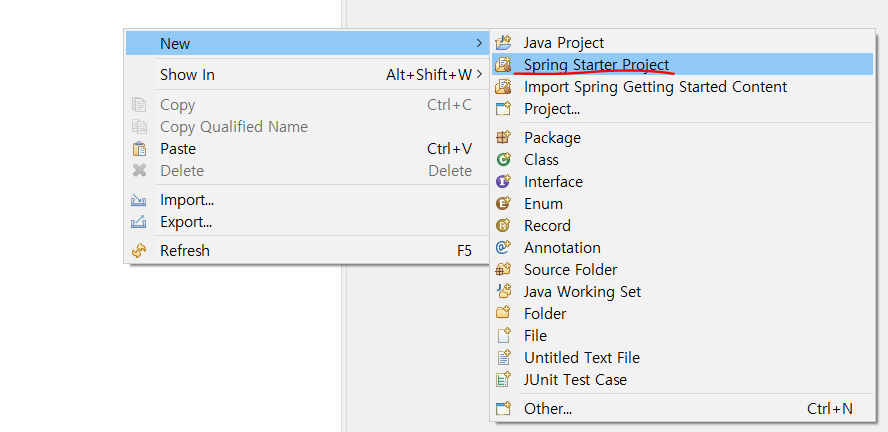Click the Project... wizard icon
The width and height of the screenshot is (888, 432).
503,109
